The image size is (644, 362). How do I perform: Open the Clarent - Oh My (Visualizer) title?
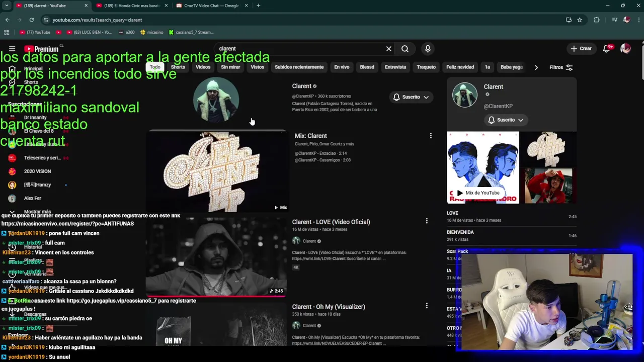pos(328,307)
